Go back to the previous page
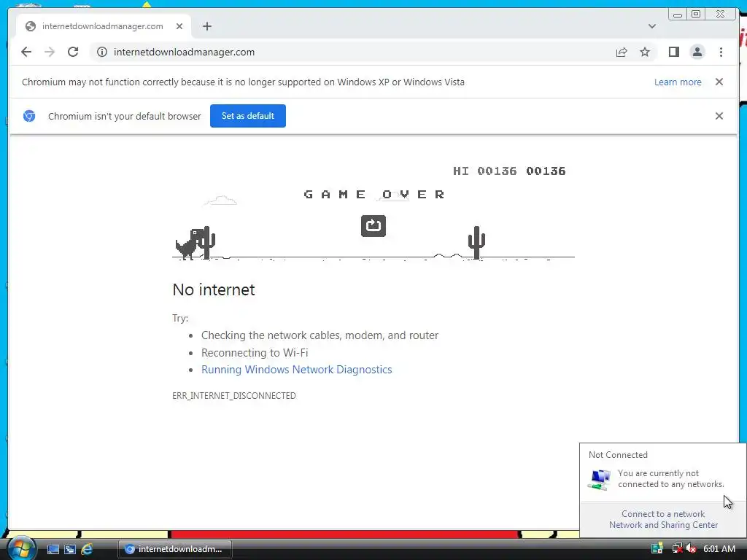The width and height of the screenshot is (747, 560). click(x=26, y=52)
